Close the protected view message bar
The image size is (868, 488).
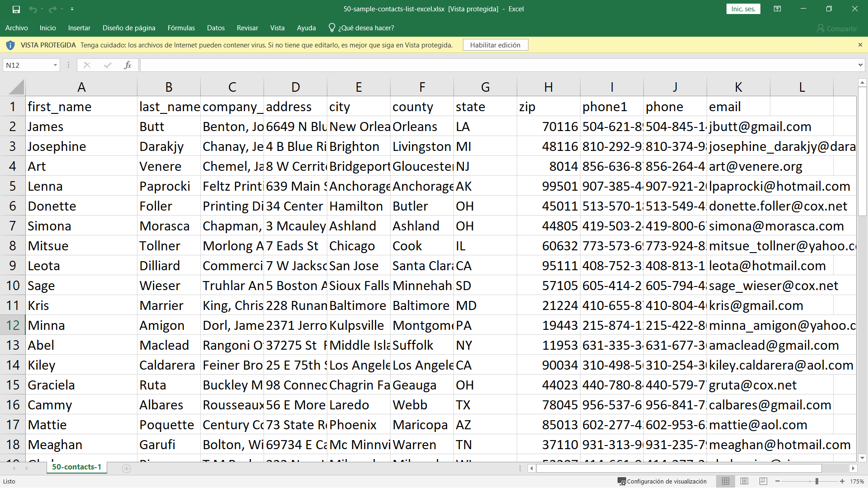tap(860, 45)
